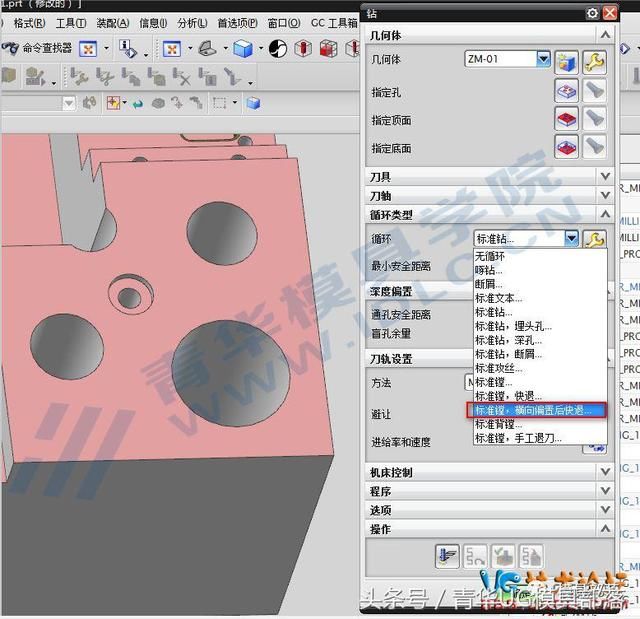The image size is (640, 619).
Task: Select 标准文本... from the cycle list
Action: [540, 298]
